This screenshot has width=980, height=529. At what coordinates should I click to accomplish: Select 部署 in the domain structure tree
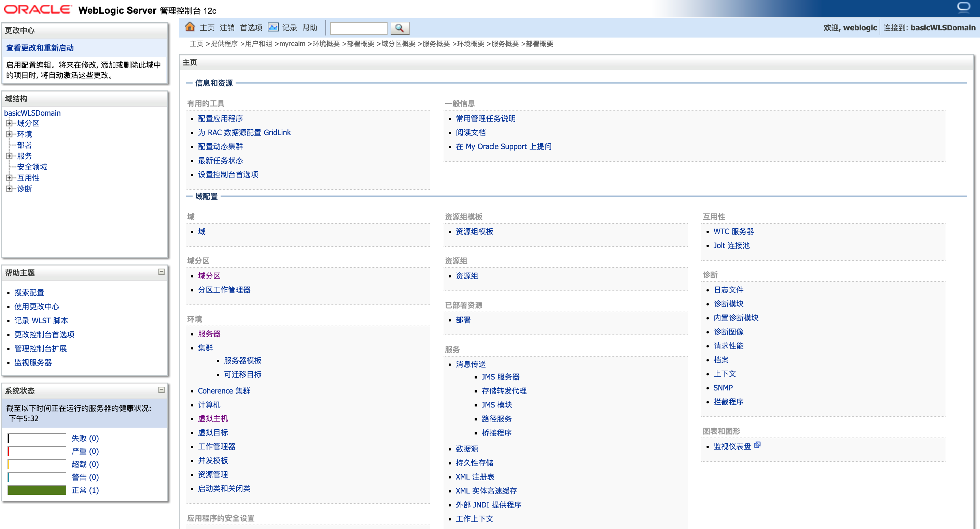point(24,145)
